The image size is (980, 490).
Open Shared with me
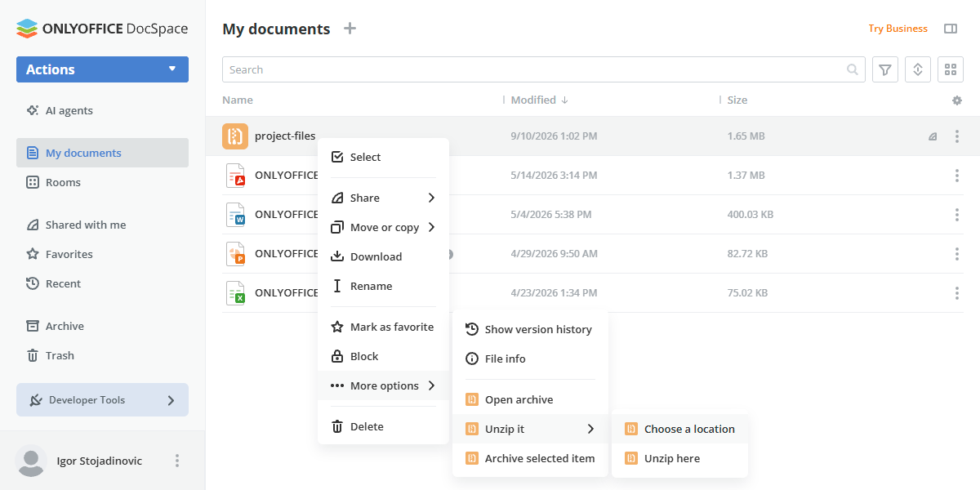coord(102,225)
